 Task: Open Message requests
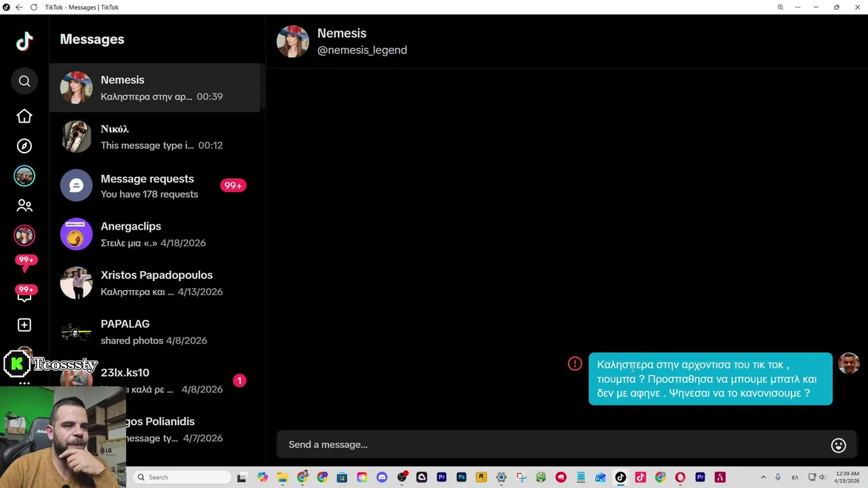coord(155,186)
